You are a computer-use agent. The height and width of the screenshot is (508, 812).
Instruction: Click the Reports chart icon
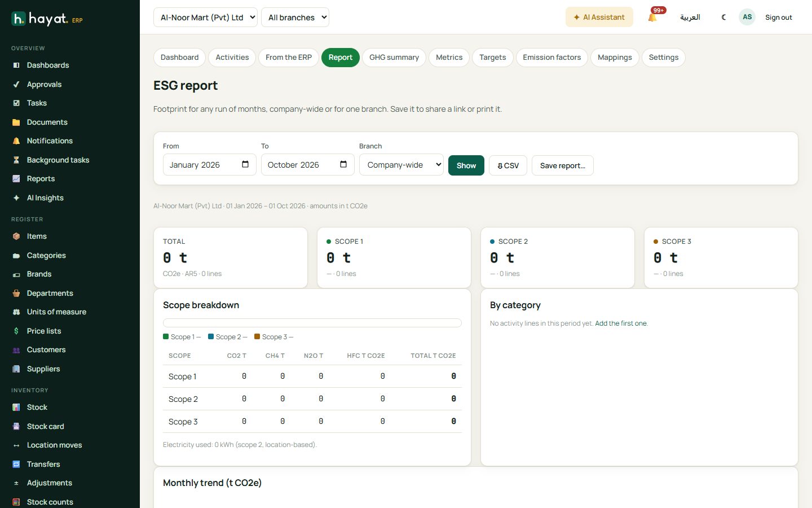click(16, 179)
